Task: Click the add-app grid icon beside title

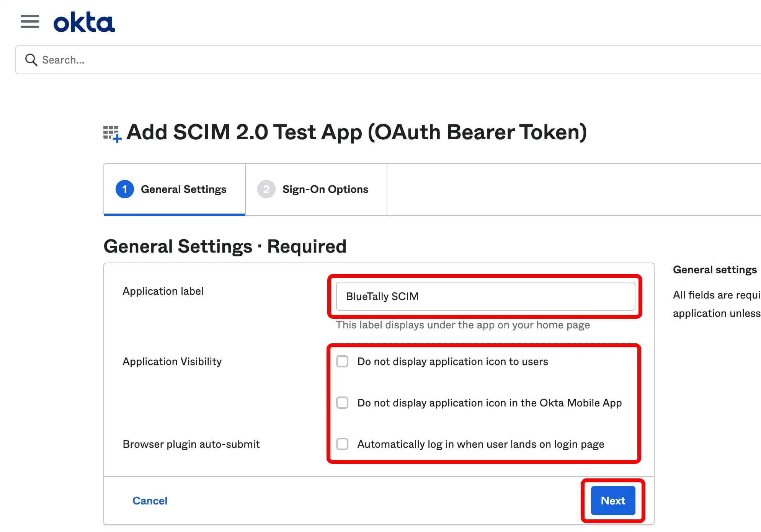Action: (113, 134)
